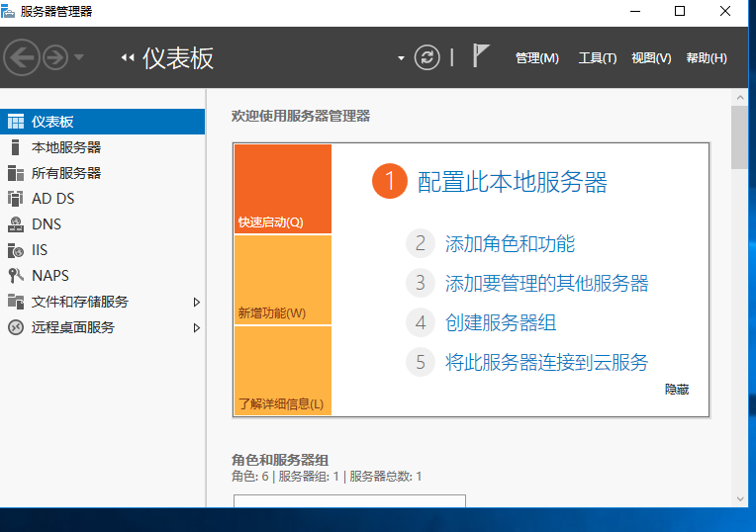Click 将此服务器连接到云服务 link
Viewport: 756px width, 532px height.
(547, 362)
